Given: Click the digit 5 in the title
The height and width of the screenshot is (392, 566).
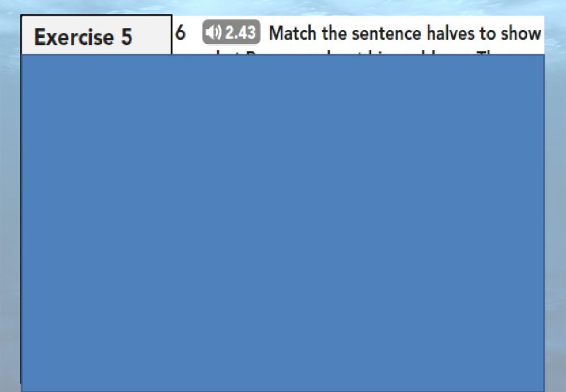Looking at the screenshot, I should (126, 37).
